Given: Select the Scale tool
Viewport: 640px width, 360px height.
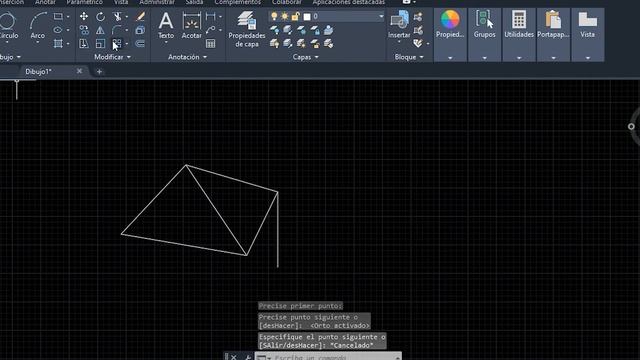Looking at the screenshot, I should coord(100,43).
